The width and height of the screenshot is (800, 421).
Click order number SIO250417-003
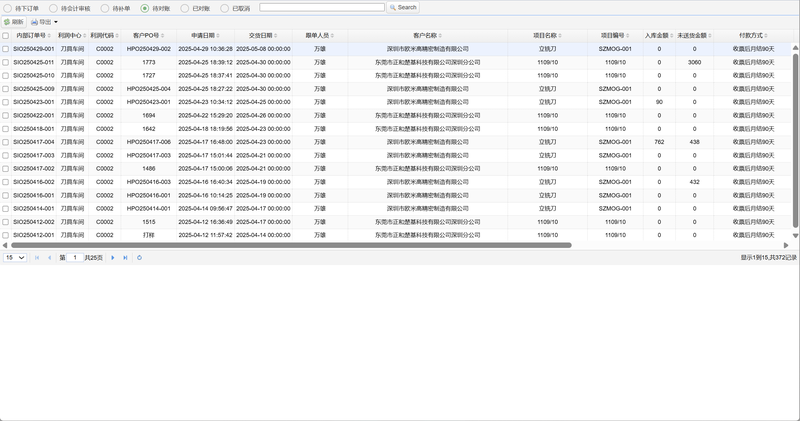[34, 155]
